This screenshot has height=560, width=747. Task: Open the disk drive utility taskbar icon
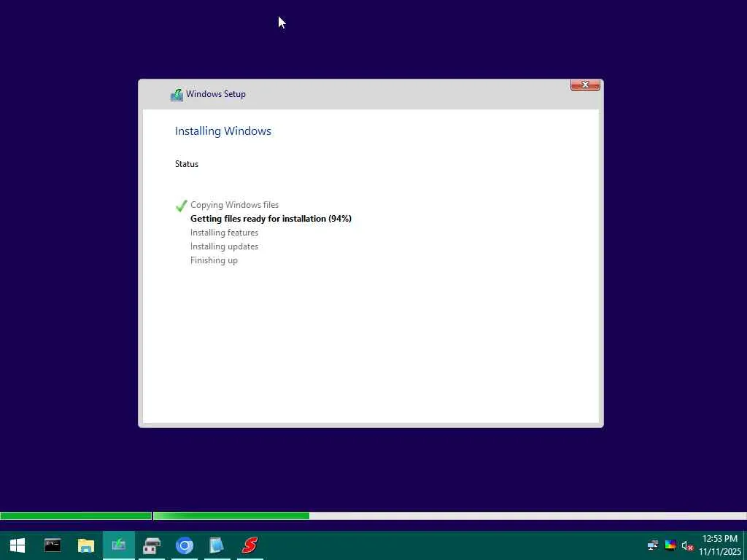152,545
